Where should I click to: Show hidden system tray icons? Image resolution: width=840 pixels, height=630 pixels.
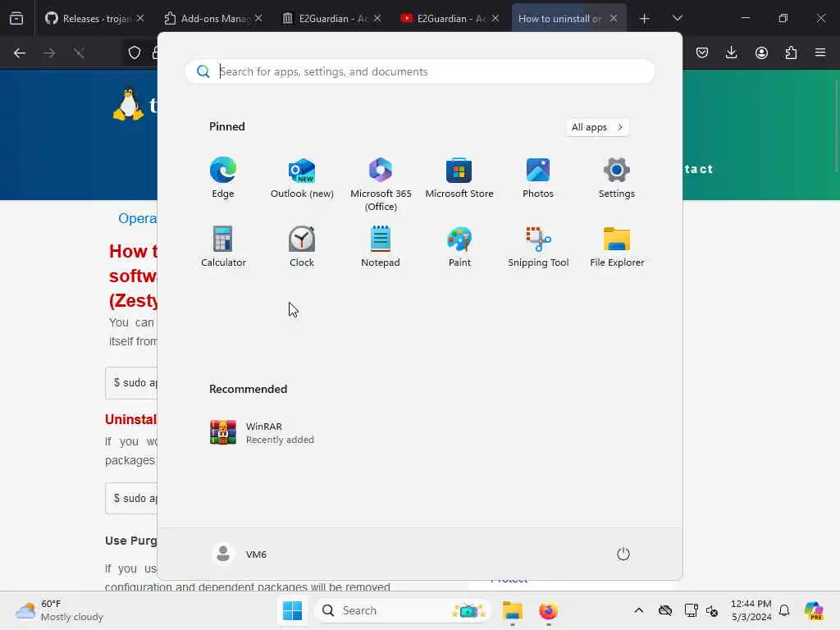638,610
